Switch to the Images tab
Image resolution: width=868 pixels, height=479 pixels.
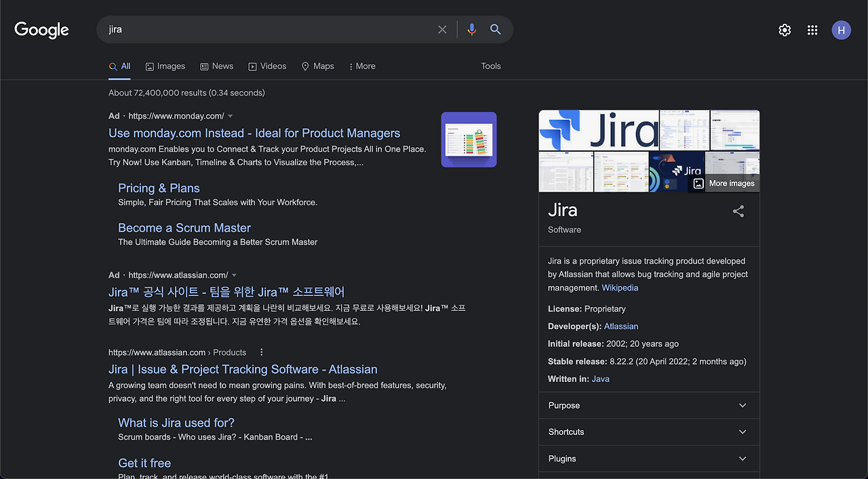(165, 66)
